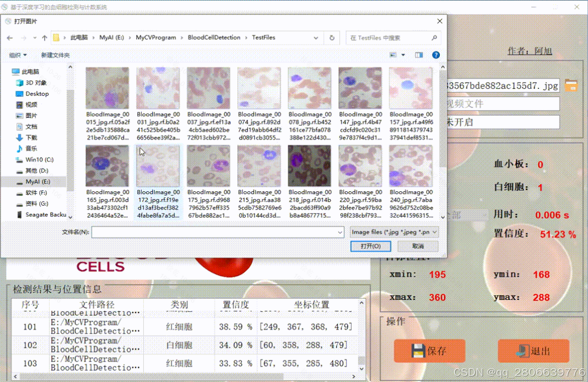The width and height of the screenshot is (588, 382).
Task: Click 视频文件 path field in main window
Action: coord(503,104)
